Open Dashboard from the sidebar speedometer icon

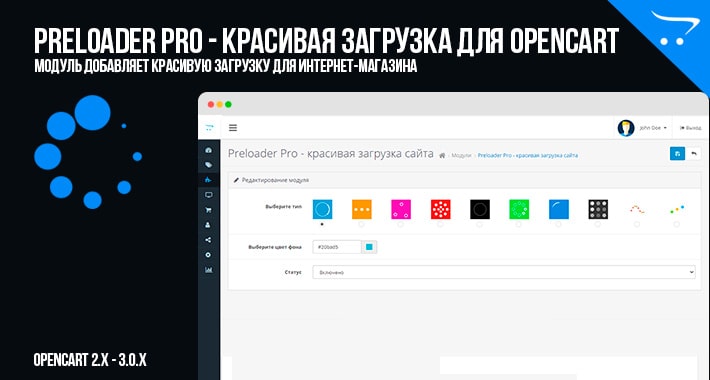pos(208,150)
